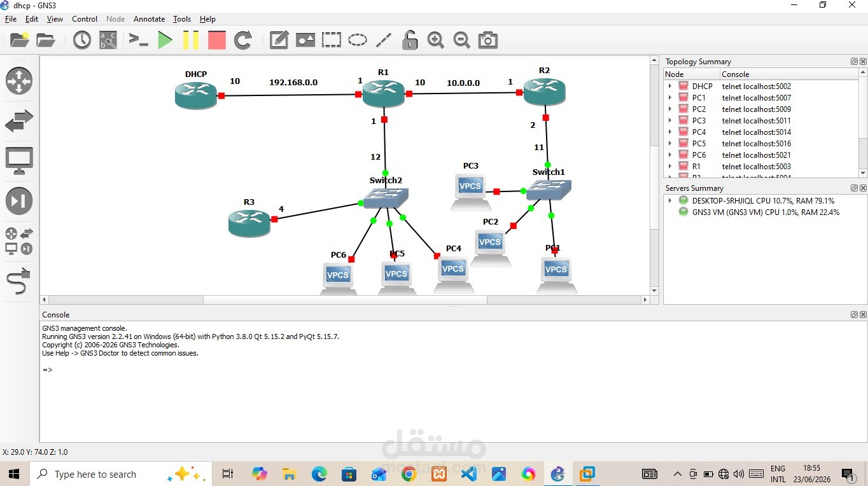The image size is (868, 486).
Task: Select router R3 on the canvas
Action: tap(249, 223)
